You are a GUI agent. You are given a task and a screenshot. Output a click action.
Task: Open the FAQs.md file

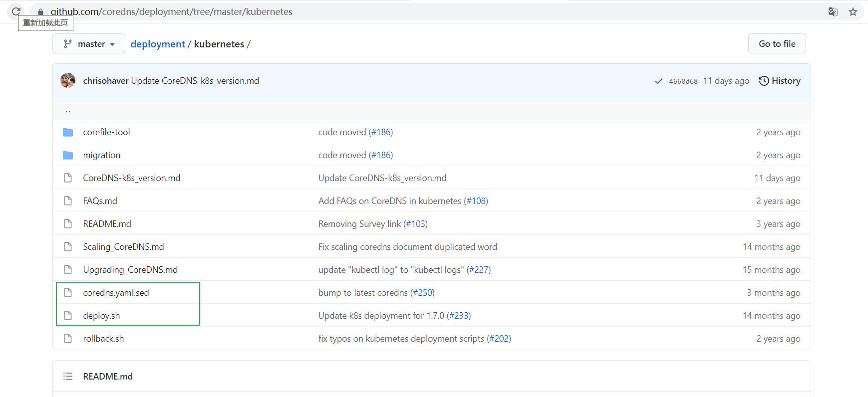pyautogui.click(x=100, y=201)
